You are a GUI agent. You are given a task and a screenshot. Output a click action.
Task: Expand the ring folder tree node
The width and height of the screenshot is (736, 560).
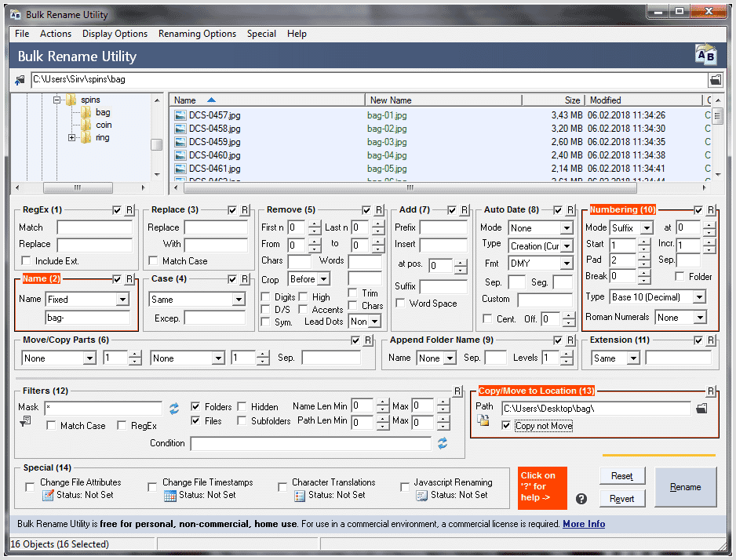71,137
